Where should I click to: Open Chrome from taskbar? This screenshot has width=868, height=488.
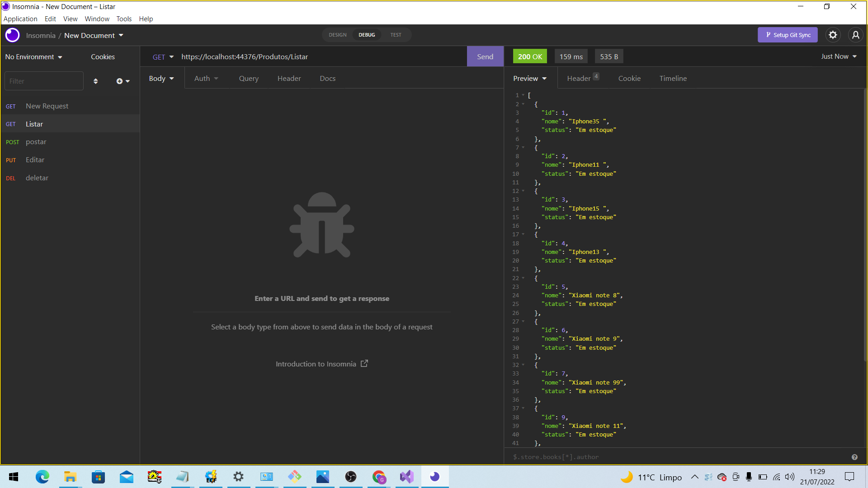pos(379,477)
